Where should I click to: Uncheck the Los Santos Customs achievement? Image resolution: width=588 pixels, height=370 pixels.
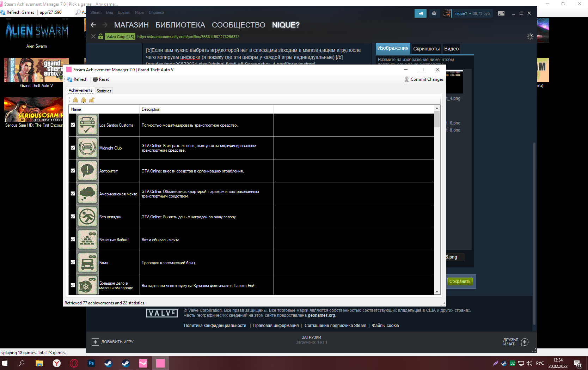pos(73,125)
